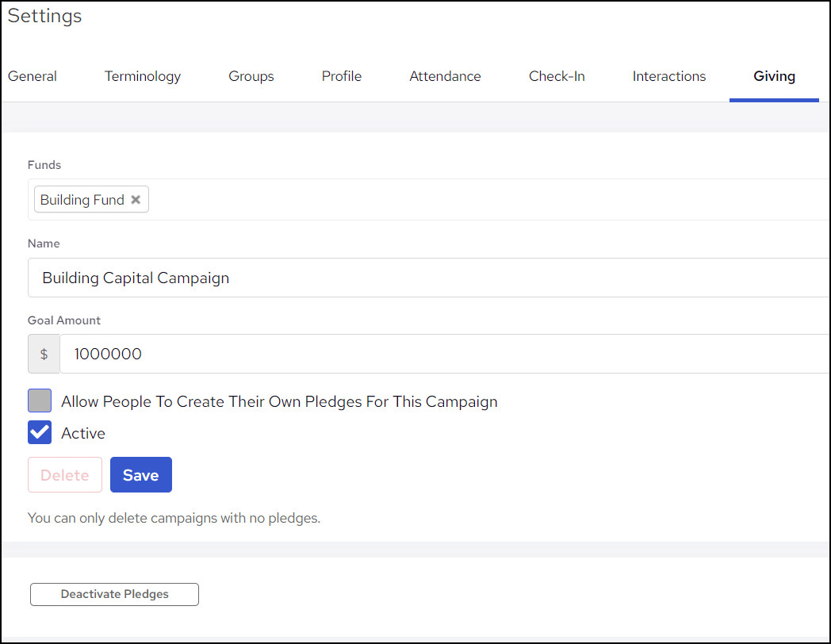831x644 pixels.
Task: Toggle the Active checkbox
Action: 40,433
